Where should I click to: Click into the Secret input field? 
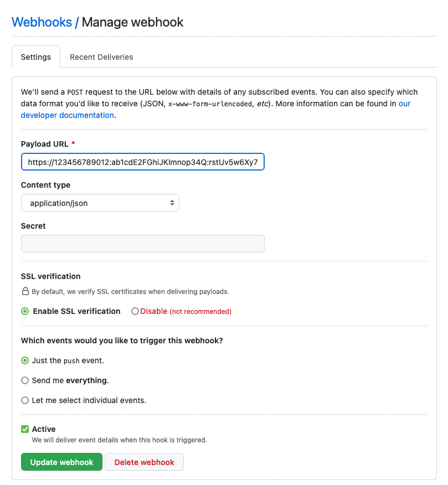point(143,244)
